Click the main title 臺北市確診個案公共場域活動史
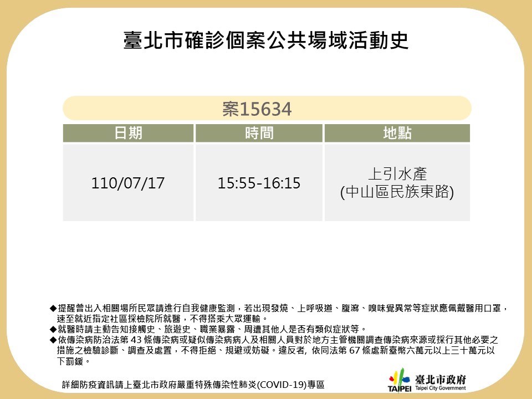Image resolution: width=532 pixels, height=399 pixels. (x=266, y=42)
